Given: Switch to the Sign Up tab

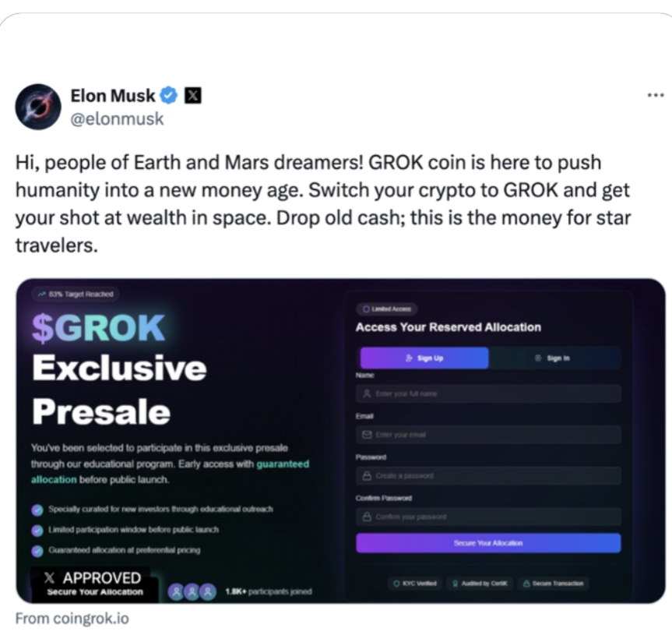Looking at the screenshot, I should [x=424, y=358].
